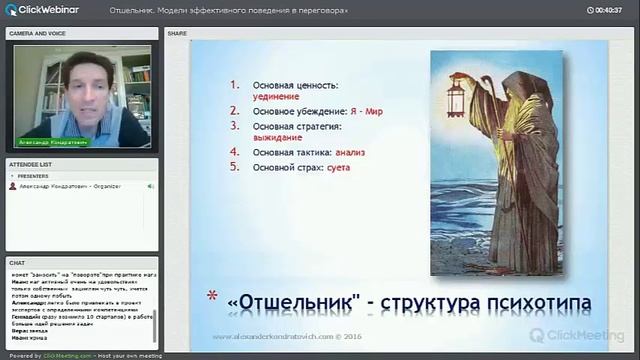Click the "Host your own meeting" text

130,356
